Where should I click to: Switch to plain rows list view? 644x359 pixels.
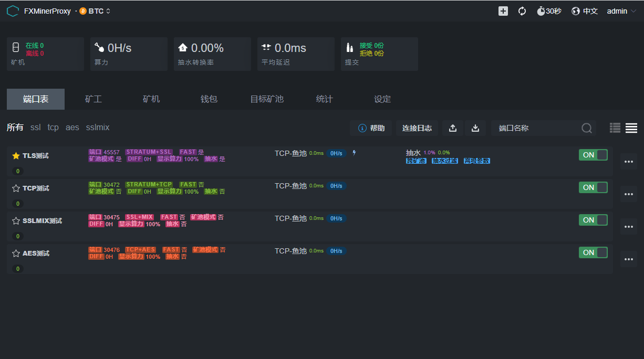point(631,128)
